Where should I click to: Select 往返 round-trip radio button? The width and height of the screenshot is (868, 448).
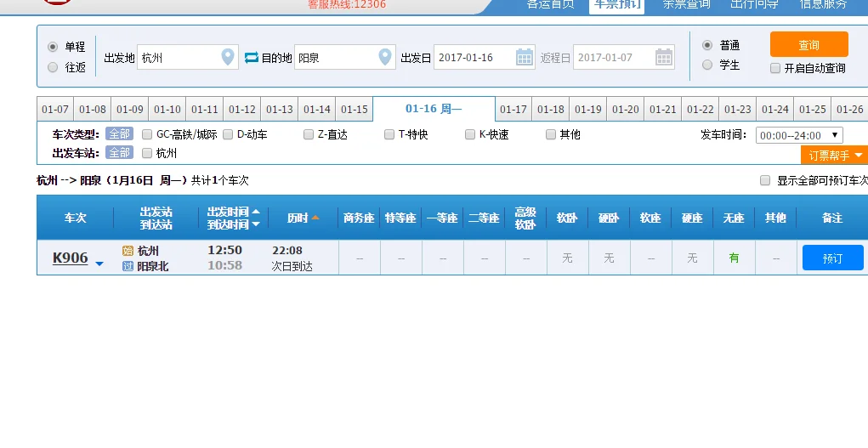point(53,67)
